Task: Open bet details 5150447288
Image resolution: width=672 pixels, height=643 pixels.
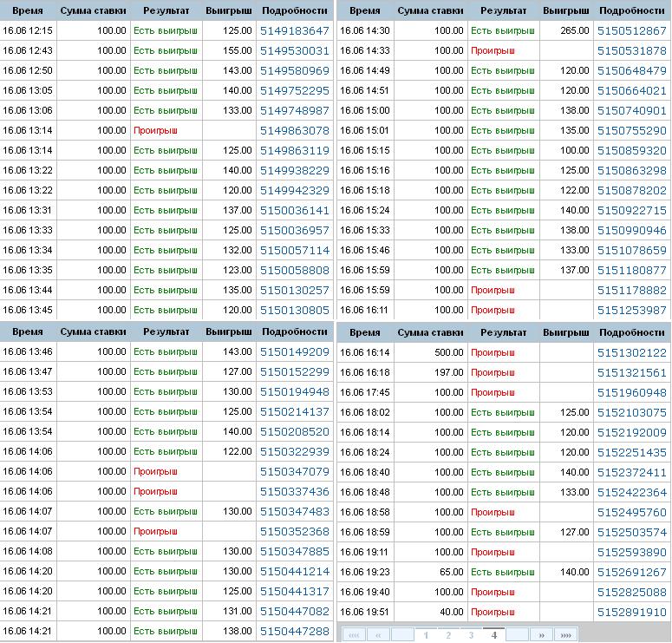Action: (x=295, y=632)
